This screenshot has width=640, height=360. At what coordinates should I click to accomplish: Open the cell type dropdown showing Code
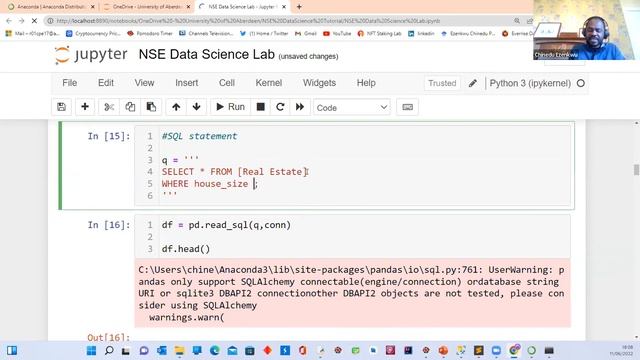pyautogui.click(x=352, y=107)
